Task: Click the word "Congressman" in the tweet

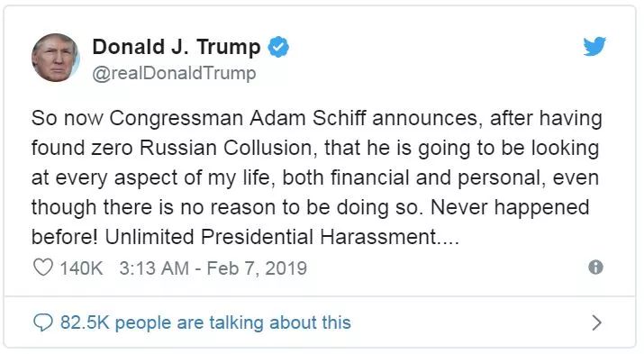Action: [177, 118]
